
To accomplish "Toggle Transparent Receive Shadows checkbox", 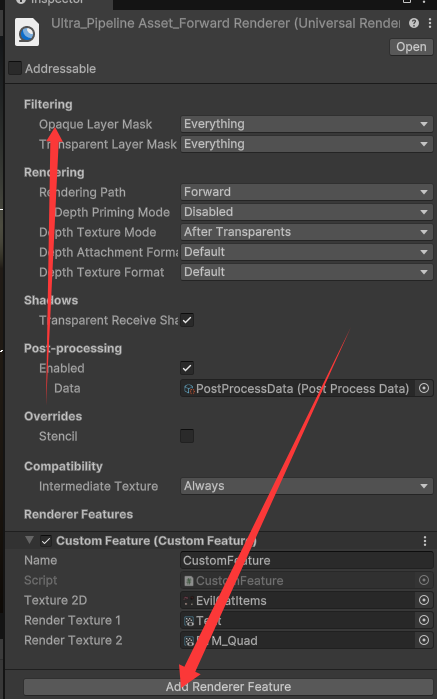I will [187, 320].
